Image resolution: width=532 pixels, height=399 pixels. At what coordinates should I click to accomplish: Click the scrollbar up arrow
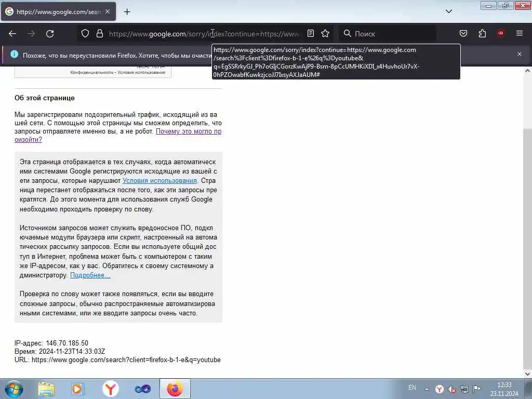527,71
